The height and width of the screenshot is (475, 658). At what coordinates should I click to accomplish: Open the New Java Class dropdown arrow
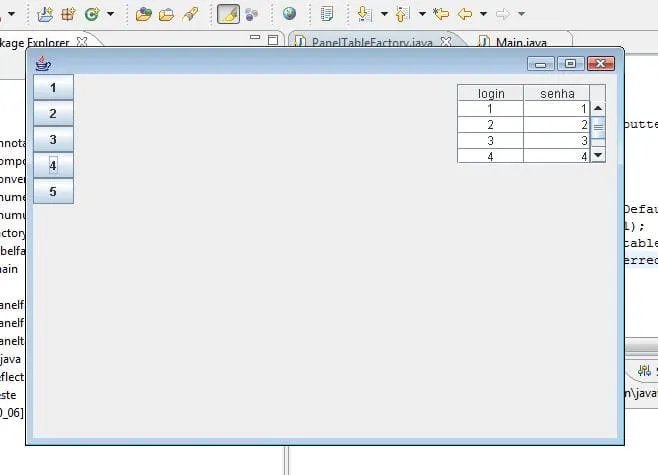pyautogui.click(x=110, y=14)
